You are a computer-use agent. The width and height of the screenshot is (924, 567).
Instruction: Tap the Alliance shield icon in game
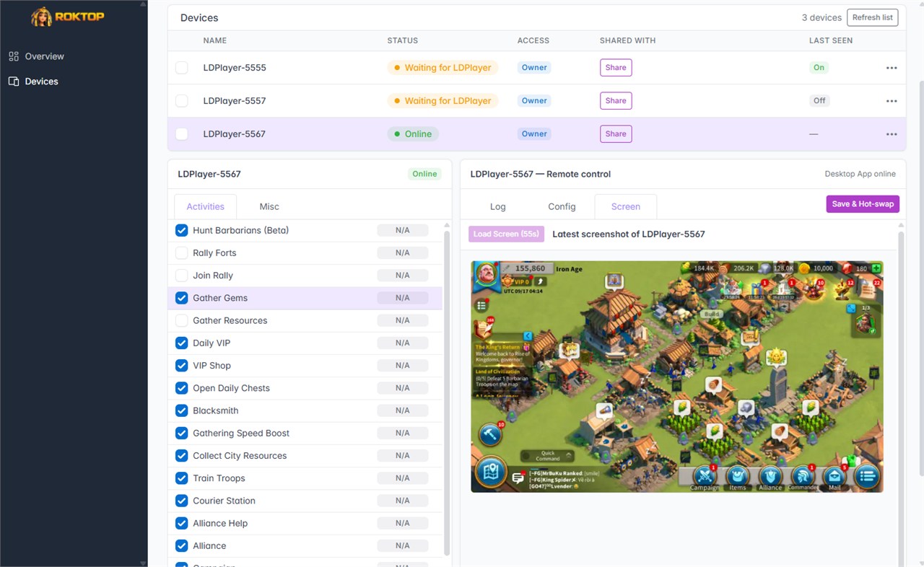[770, 475]
